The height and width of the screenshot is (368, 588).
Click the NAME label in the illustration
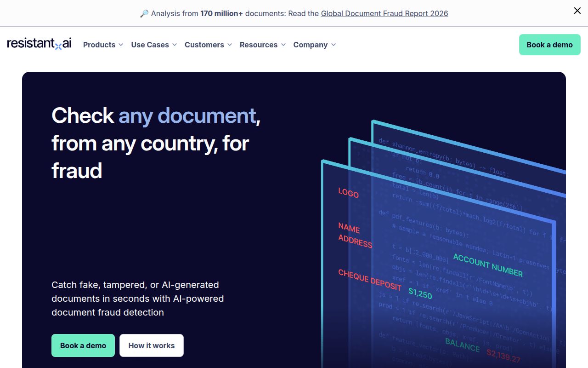[349, 228]
